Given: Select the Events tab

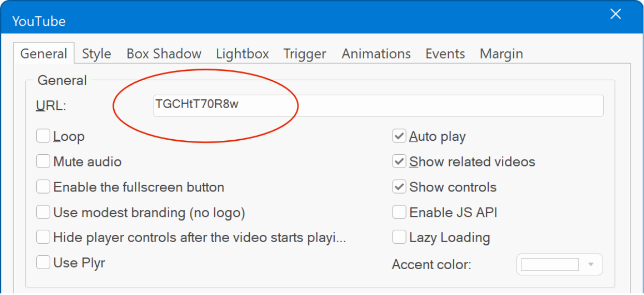Looking at the screenshot, I should coord(445,54).
